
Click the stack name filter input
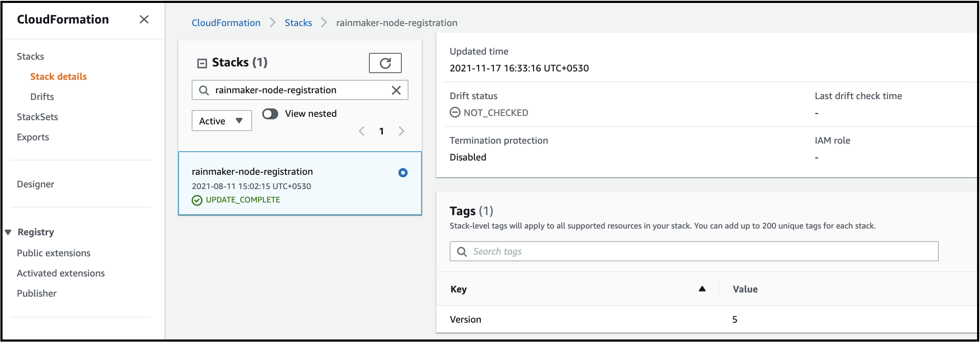(x=300, y=90)
